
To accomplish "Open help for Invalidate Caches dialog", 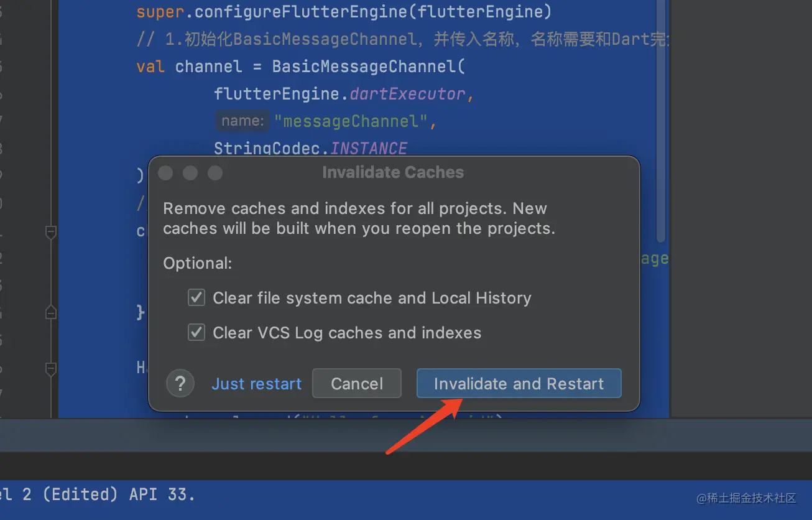I will click(x=180, y=383).
